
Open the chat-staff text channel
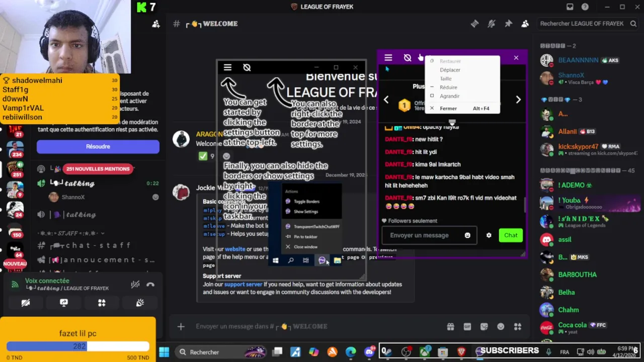(98, 245)
